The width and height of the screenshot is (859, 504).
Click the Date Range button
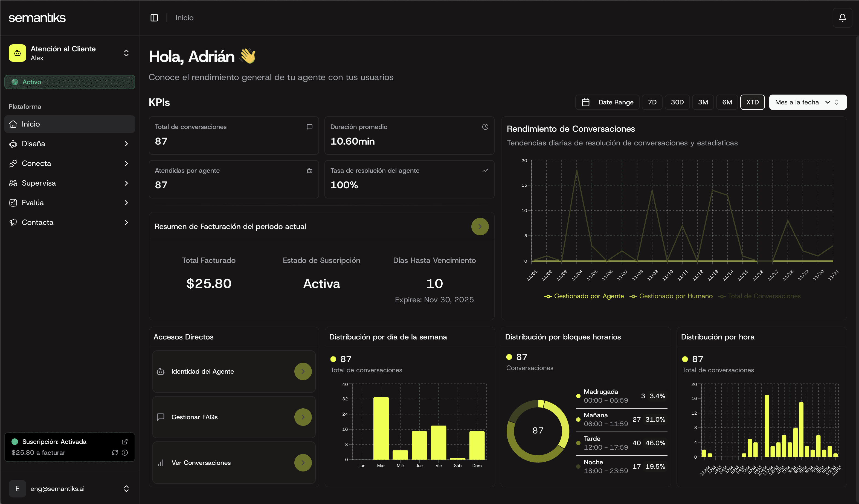pyautogui.click(x=607, y=102)
